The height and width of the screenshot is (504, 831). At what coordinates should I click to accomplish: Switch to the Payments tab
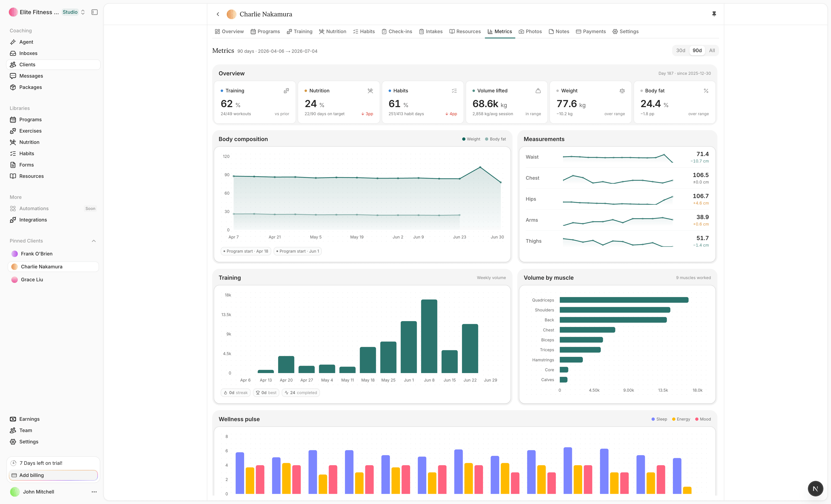point(591,31)
